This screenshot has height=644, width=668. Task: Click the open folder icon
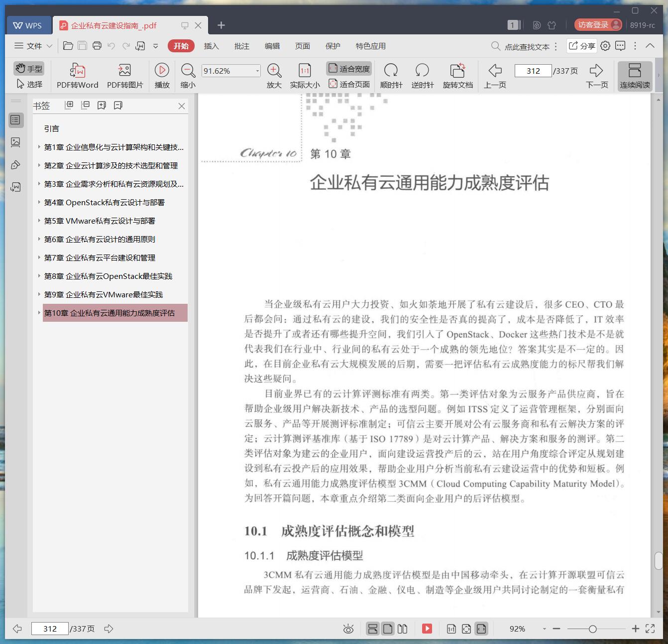pos(68,46)
